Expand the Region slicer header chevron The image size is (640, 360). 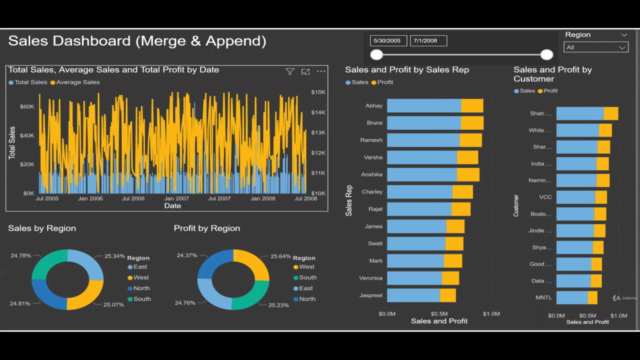[624, 35]
